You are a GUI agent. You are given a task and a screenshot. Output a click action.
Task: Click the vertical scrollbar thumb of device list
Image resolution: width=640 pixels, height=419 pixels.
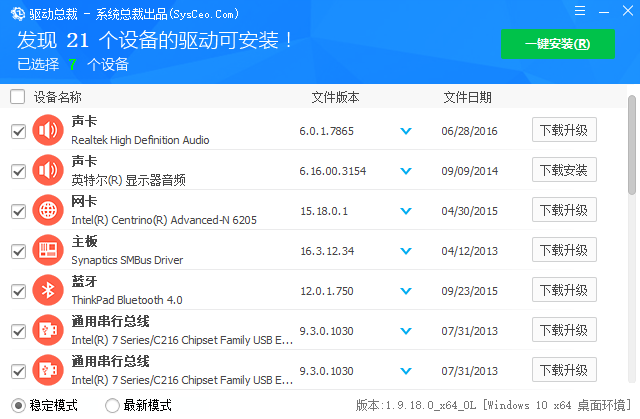[x=632, y=144]
